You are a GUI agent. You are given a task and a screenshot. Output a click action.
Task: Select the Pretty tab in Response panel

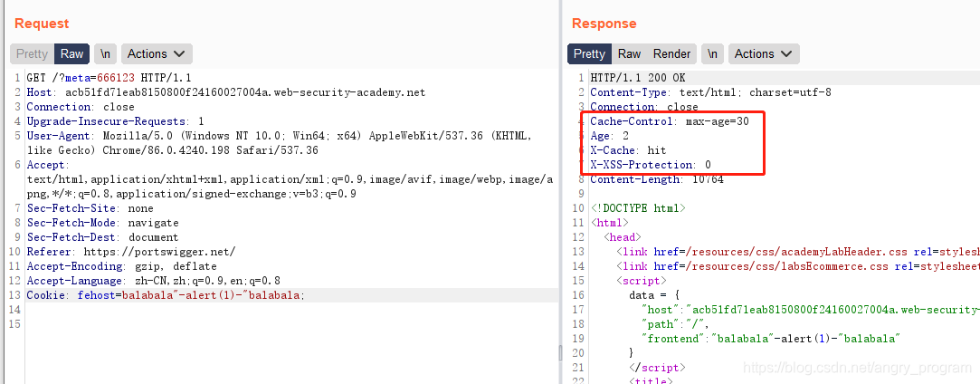click(589, 53)
